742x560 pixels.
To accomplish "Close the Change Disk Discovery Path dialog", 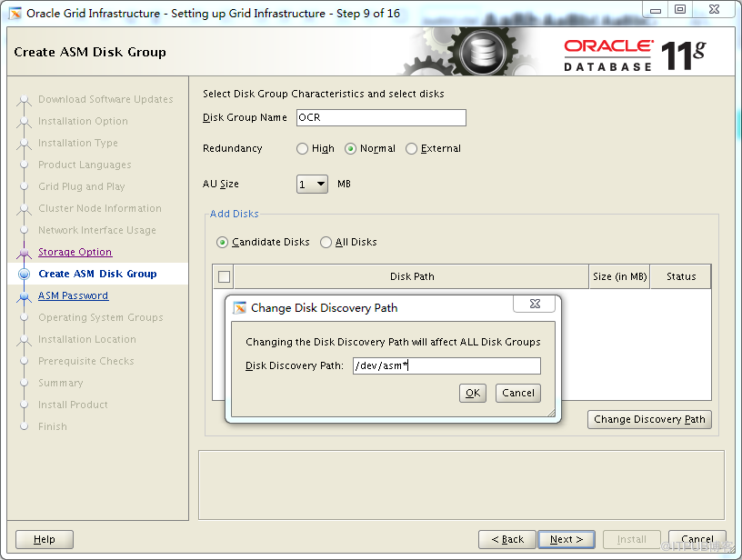I will pyautogui.click(x=535, y=304).
